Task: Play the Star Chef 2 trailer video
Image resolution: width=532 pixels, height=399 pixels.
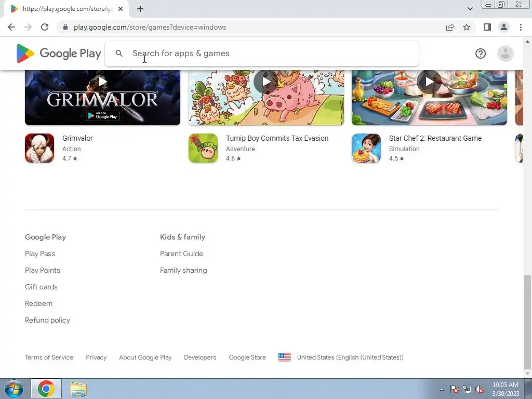Action: pos(429,82)
